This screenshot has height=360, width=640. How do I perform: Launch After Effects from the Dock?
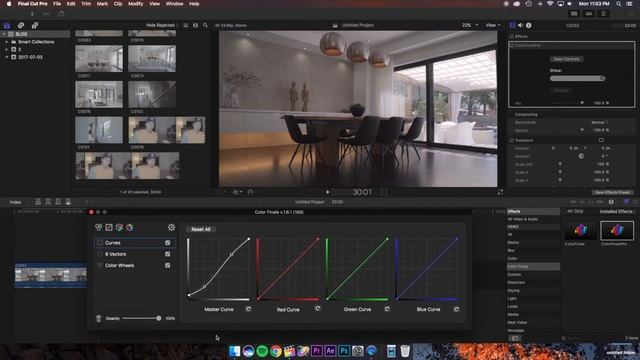click(x=331, y=351)
